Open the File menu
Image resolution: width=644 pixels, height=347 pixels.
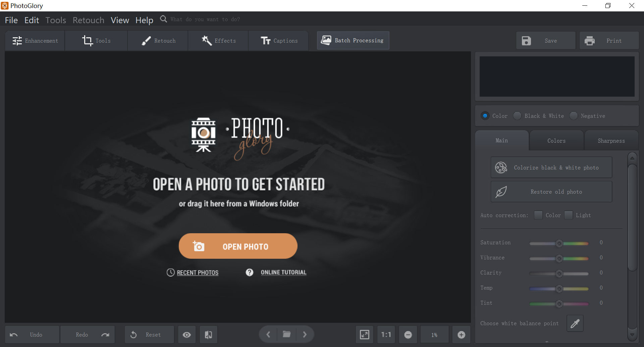click(x=11, y=20)
